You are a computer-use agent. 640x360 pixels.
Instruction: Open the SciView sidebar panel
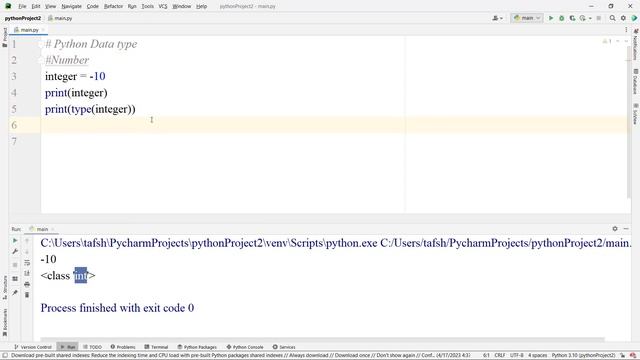636,114
